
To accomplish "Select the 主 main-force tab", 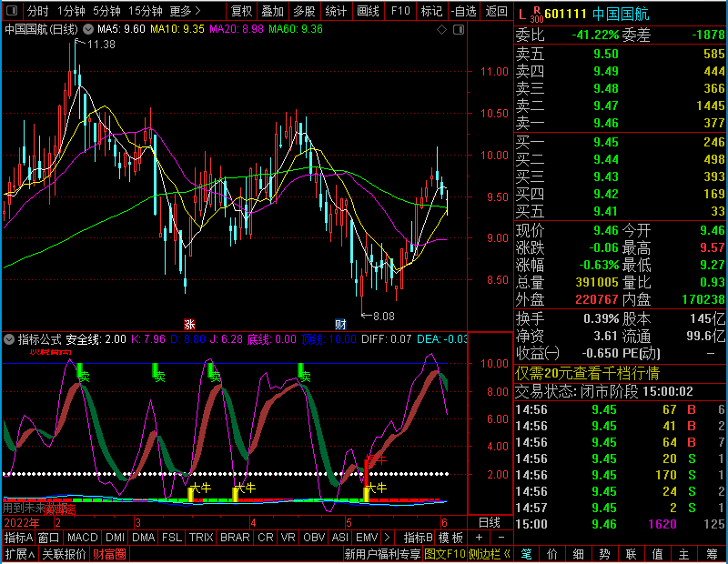I will tap(684, 554).
